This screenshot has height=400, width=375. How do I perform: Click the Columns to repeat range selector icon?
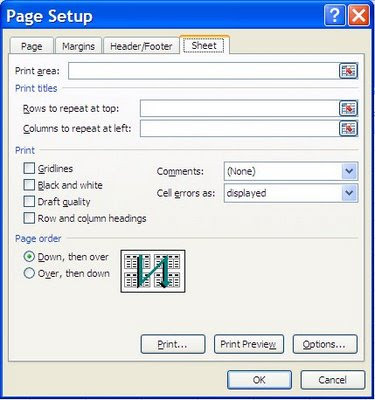[348, 128]
